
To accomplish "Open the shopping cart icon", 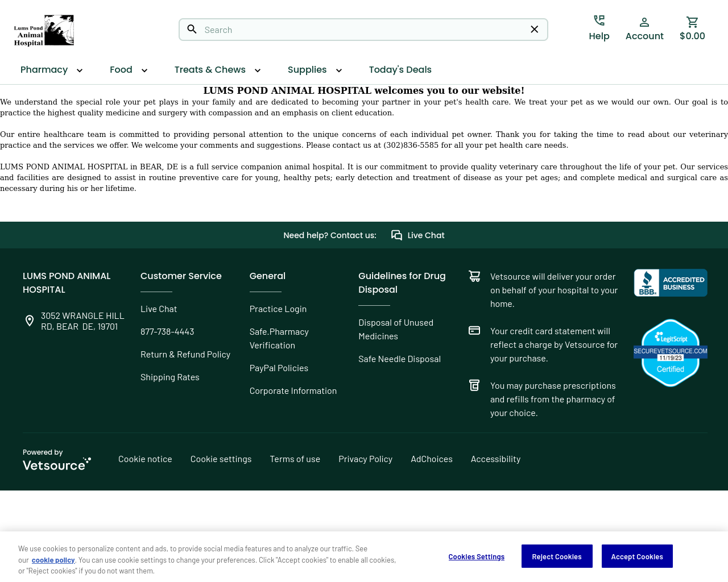I will point(692,22).
